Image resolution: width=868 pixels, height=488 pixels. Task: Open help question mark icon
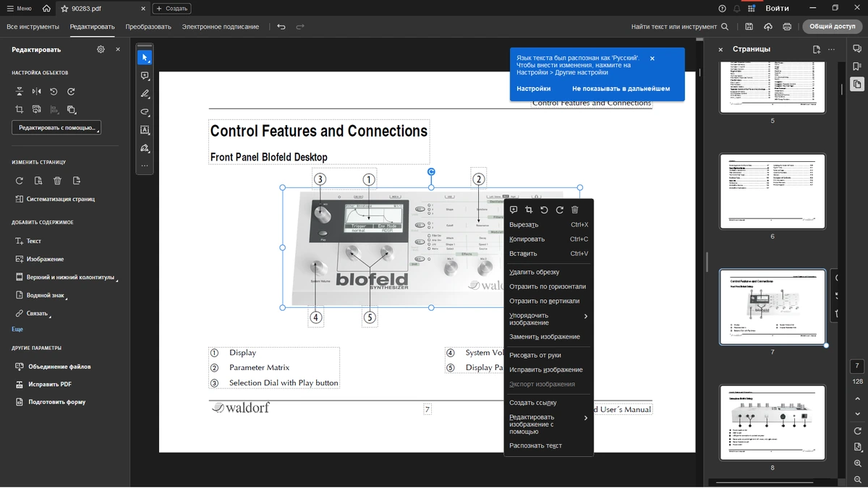click(x=722, y=9)
